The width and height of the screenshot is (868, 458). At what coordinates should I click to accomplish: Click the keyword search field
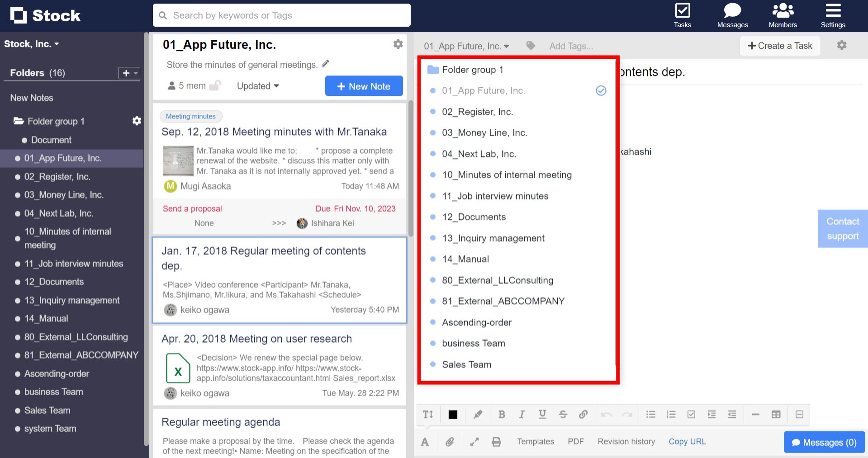click(281, 15)
